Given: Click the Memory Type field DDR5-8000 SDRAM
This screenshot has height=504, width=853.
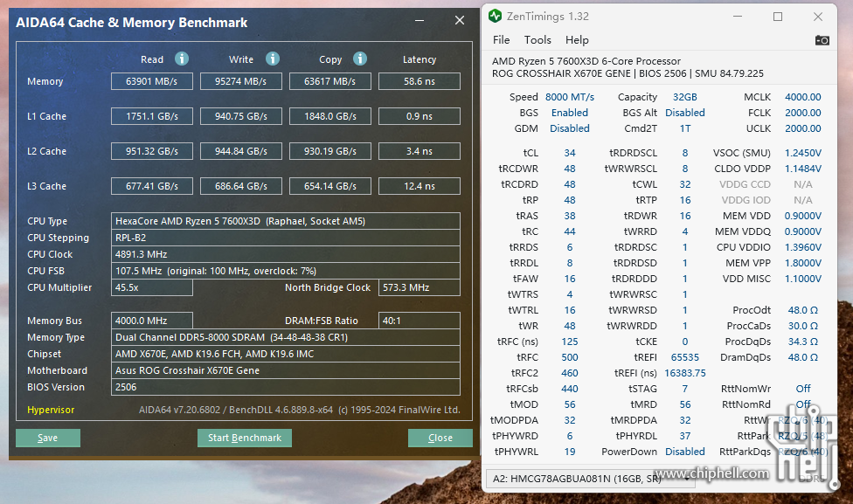Looking at the screenshot, I should pyautogui.click(x=286, y=337).
